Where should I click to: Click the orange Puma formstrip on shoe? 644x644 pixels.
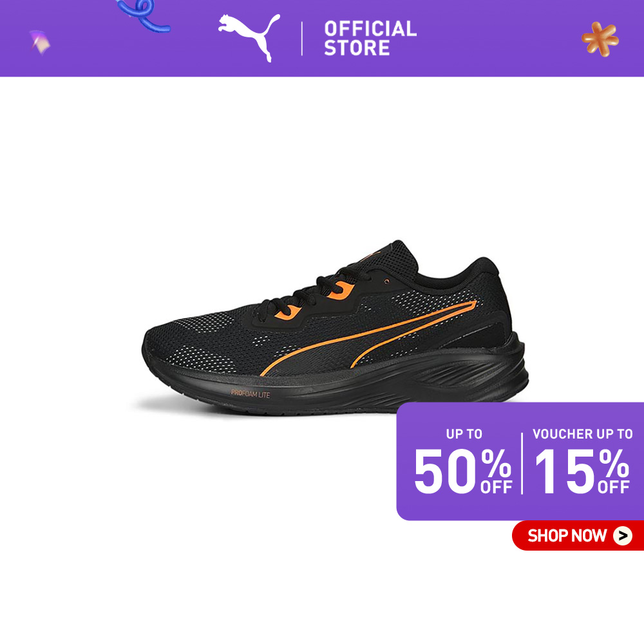[x=368, y=337]
